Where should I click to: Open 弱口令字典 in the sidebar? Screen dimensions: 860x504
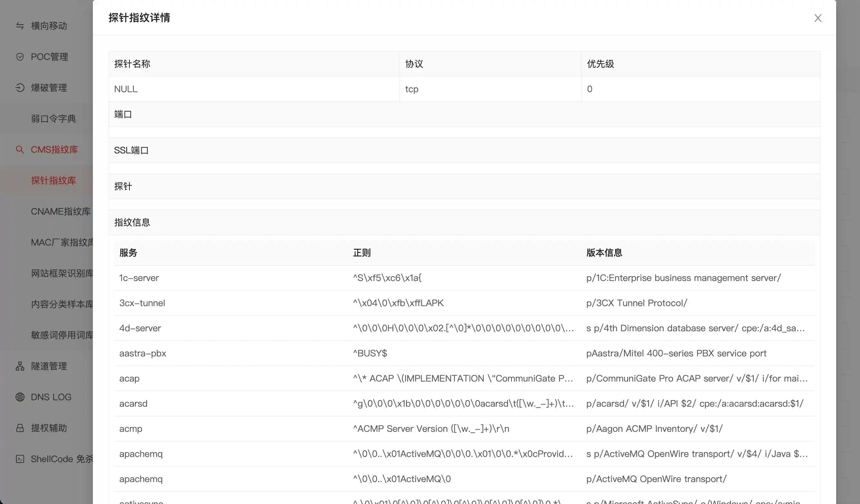pos(53,119)
